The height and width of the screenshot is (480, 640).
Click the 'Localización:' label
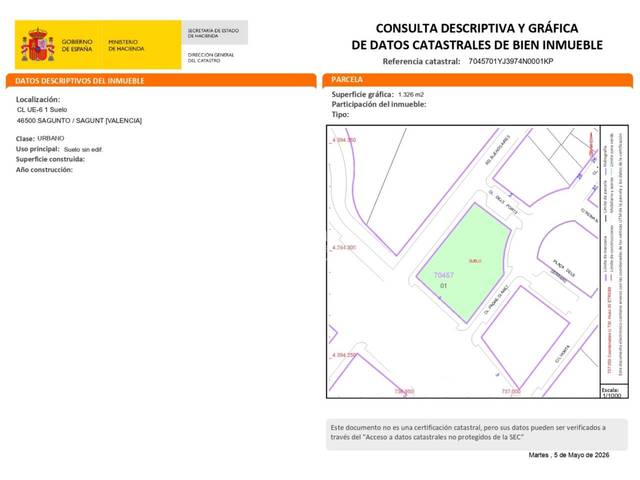[38, 99]
